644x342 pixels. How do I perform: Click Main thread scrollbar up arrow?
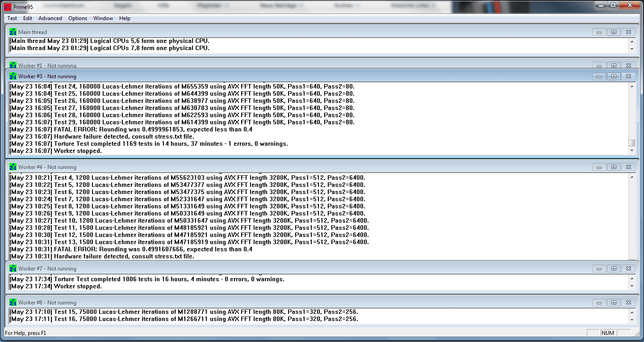point(631,41)
